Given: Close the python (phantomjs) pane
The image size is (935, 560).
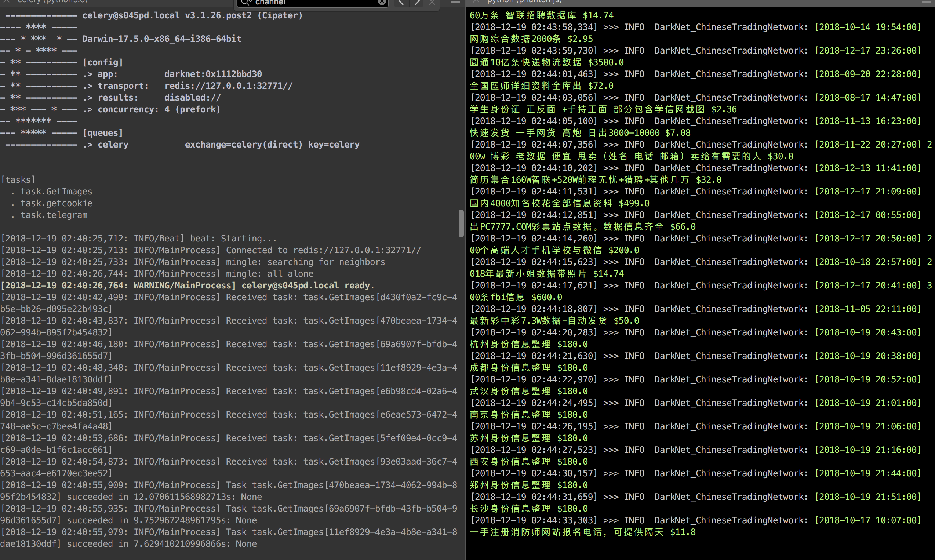Looking at the screenshot, I should [x=476, y=1].
